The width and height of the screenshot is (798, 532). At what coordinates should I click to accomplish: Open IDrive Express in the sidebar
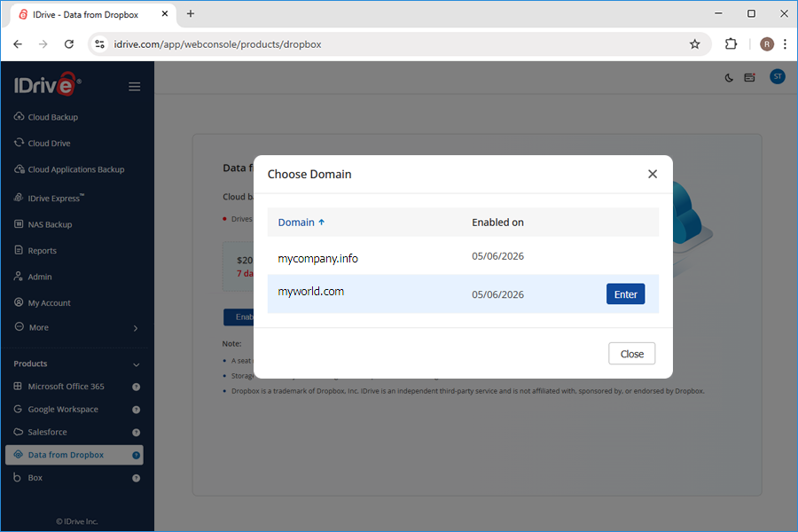point(56,198)
